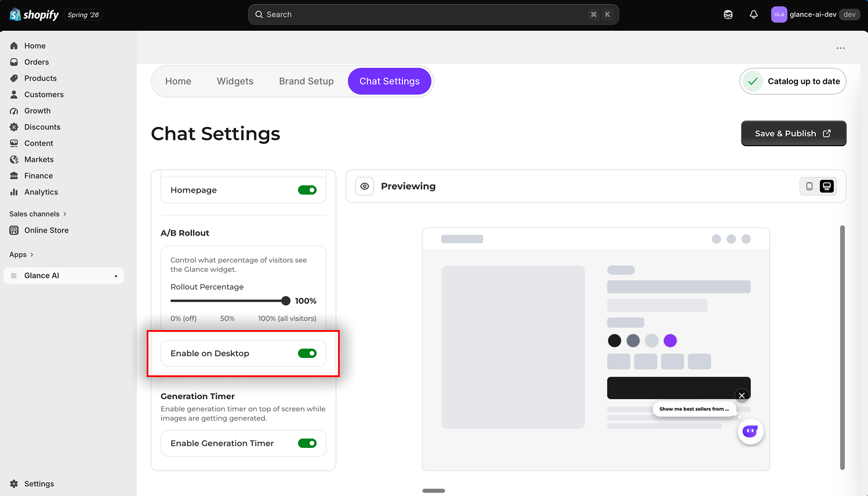Click the purple Glance chat widget icon

(750, 432)
